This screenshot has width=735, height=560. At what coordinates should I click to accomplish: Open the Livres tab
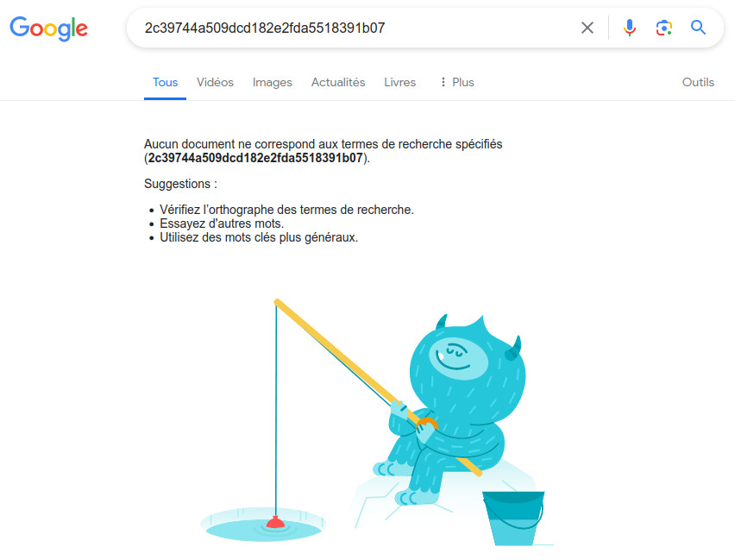pyautogui.click(x=399, y=82)
